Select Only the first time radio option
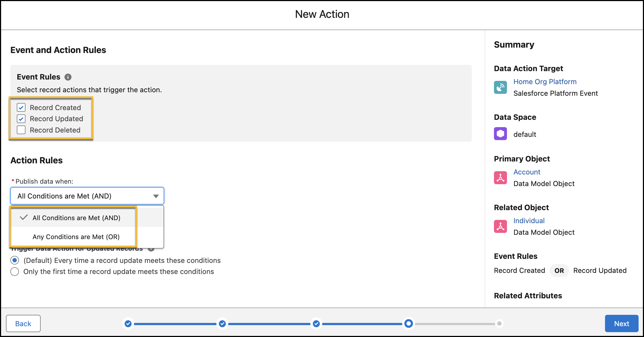The image size is (644, 337). (x=15, y=272)
